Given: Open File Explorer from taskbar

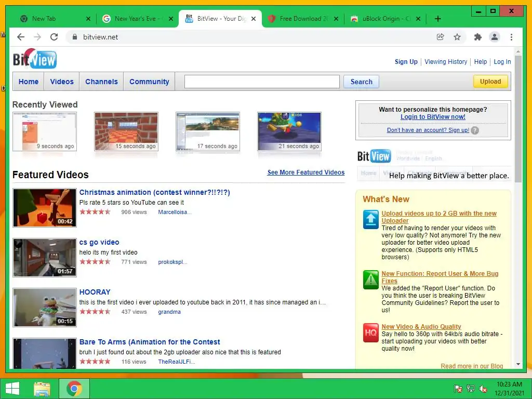Looking at the screenshot, I should click(42, 389).
